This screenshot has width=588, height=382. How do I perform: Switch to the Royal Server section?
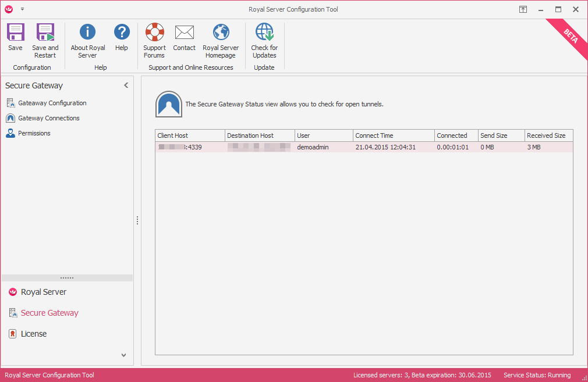coord(37,292)
